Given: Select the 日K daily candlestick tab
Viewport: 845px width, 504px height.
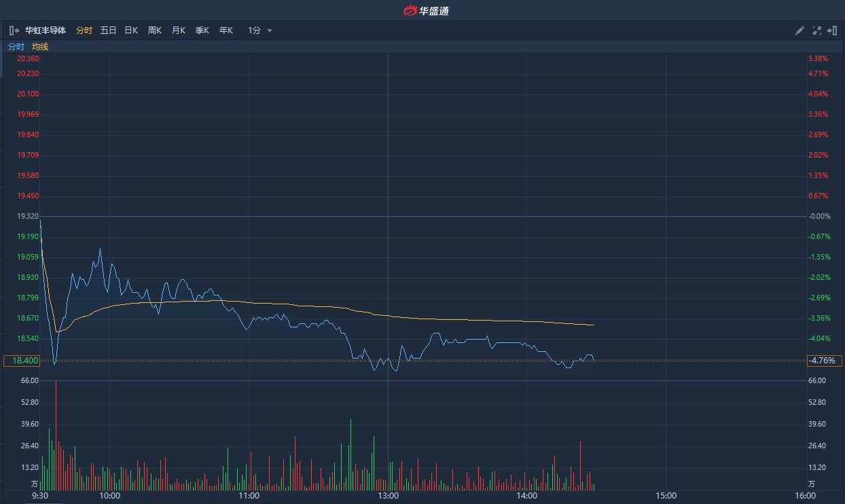Looking at the screenshot, I should pyautogui.click(x=131, y=31).
